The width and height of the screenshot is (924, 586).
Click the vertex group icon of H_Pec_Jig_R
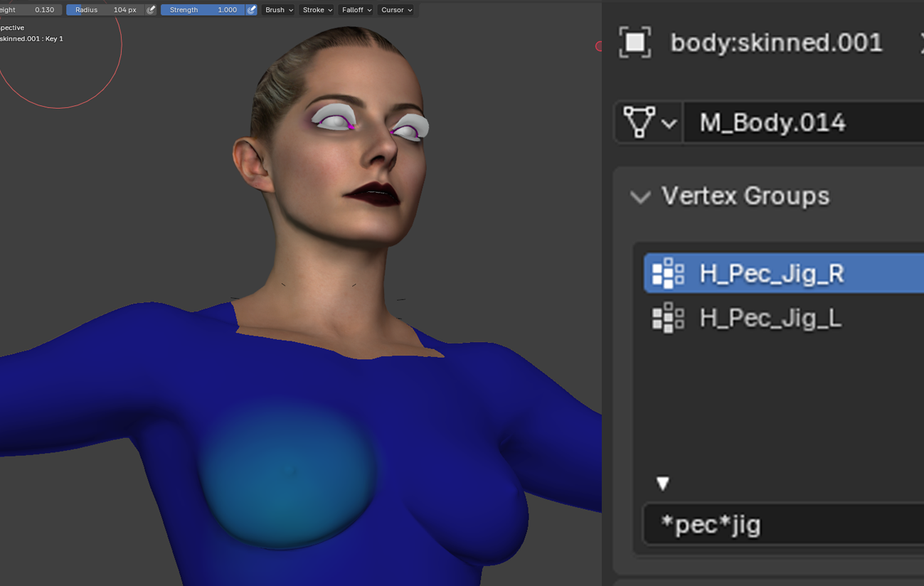tap(668, 274)
